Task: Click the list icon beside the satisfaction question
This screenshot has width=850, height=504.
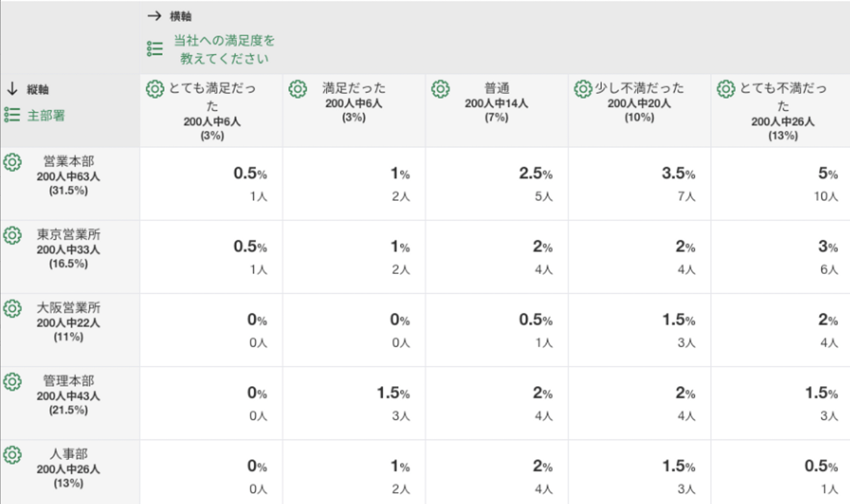Action: pyautogui.click(x=155, y=49)
